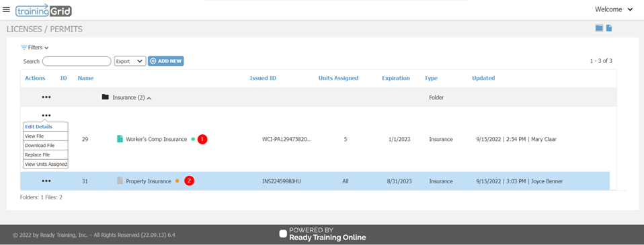Click orange status dot for Property Insurance

(177, 181)
